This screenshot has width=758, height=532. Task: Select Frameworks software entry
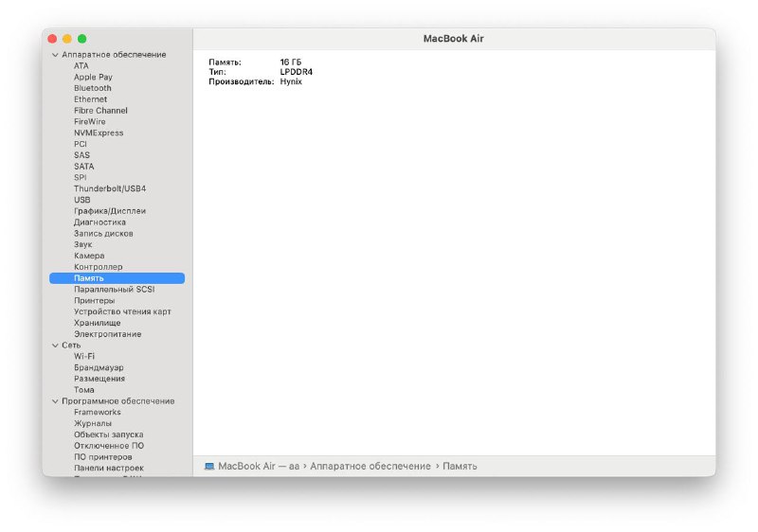[x=98, y=412]
